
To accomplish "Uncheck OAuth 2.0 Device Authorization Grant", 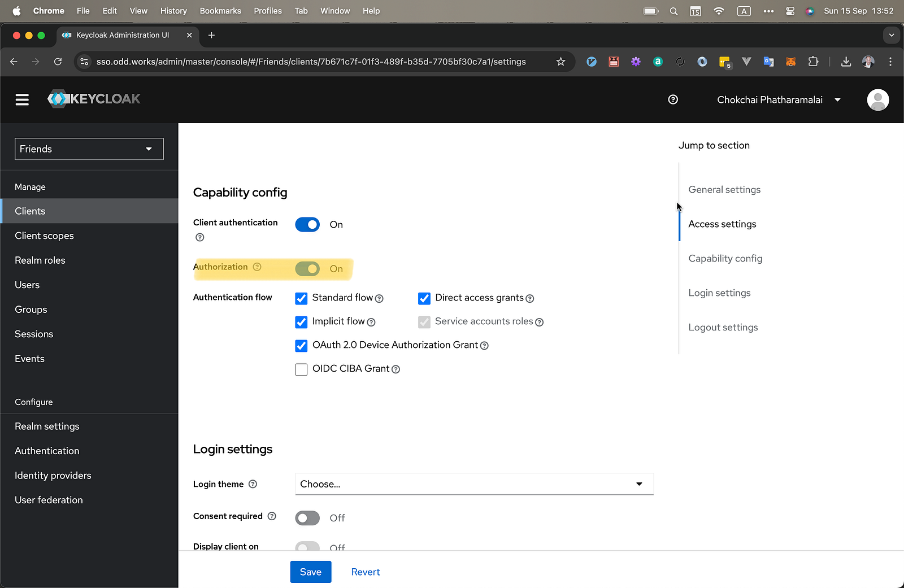I will click(301, 346).
